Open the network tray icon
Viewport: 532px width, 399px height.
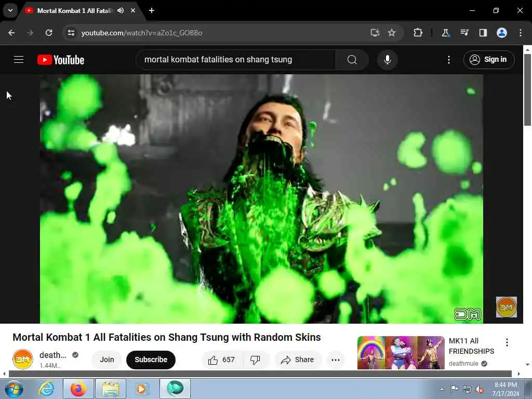click(467, 389)
